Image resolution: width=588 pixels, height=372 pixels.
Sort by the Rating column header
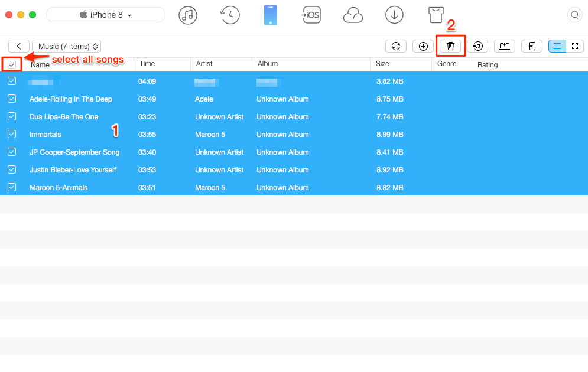pos(488,65)
